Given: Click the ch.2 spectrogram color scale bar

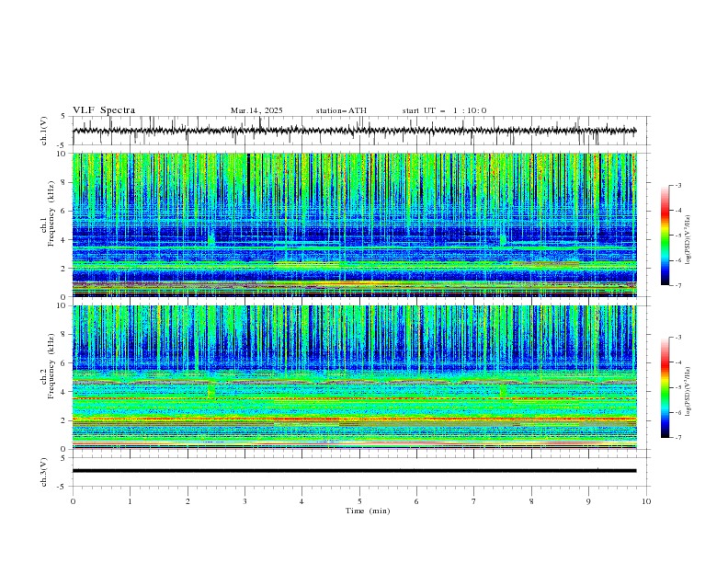Looking at the screenshot, I should coord(665,387).
